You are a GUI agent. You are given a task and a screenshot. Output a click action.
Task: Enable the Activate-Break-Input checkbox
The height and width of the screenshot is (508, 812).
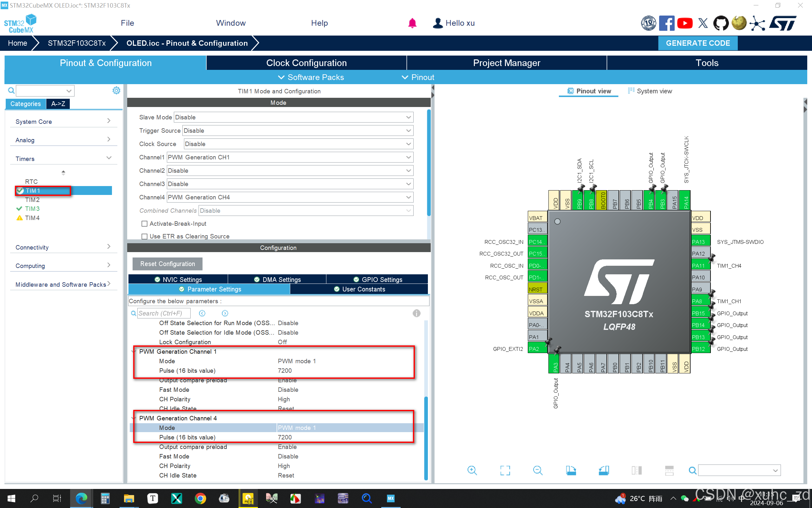tap(145, 224)
